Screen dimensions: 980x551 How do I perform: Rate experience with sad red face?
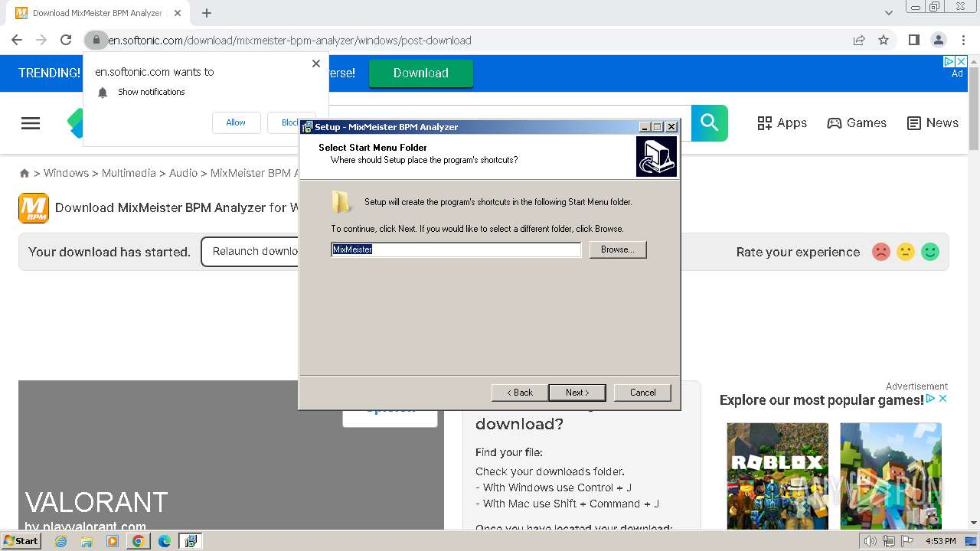881,252
